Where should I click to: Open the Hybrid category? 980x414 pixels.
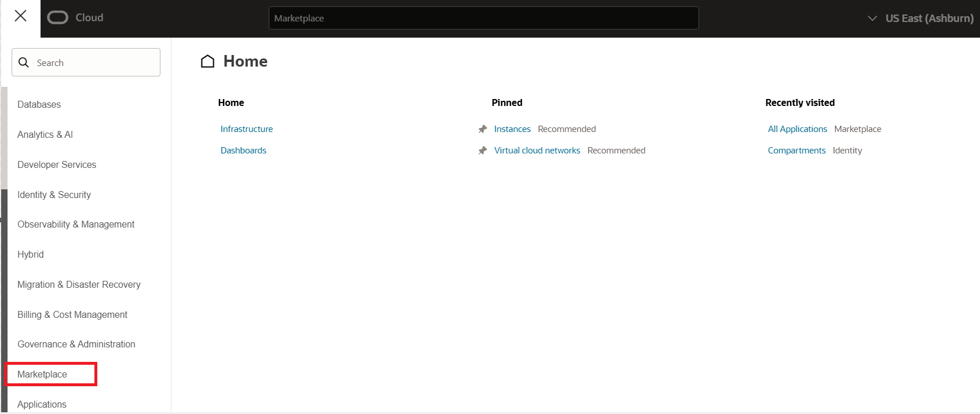tap(31, 254)
